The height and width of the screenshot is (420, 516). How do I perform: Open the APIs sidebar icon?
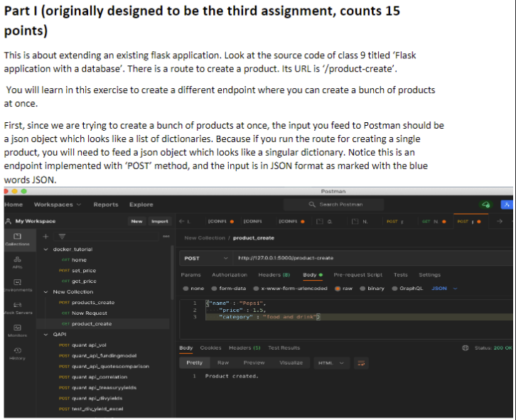(x=18, y=262)
